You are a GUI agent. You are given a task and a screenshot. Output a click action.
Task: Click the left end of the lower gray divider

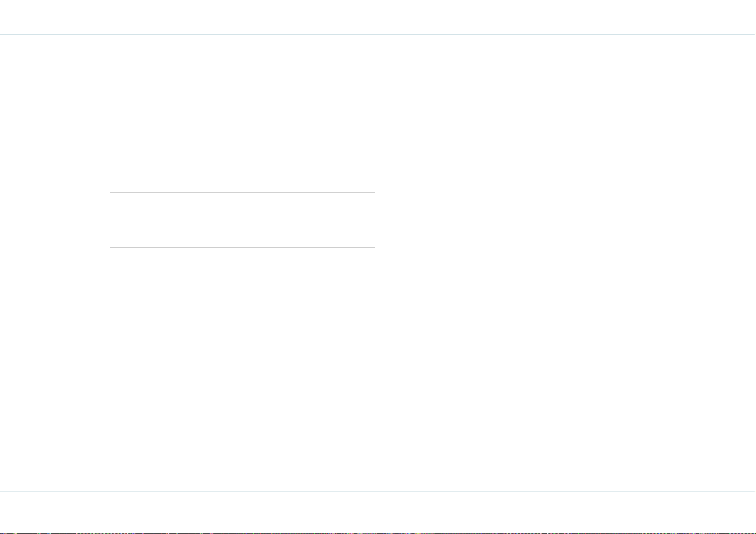[x=112, y=247]
